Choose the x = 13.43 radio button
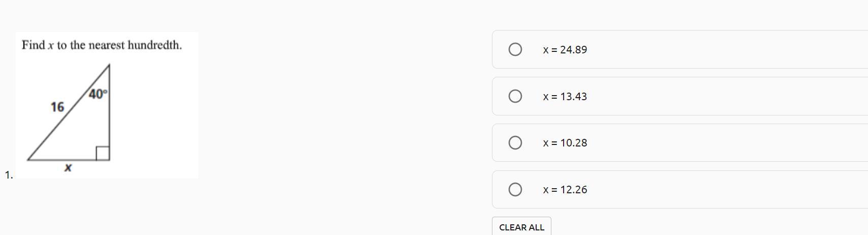 [x=515, y=96]
